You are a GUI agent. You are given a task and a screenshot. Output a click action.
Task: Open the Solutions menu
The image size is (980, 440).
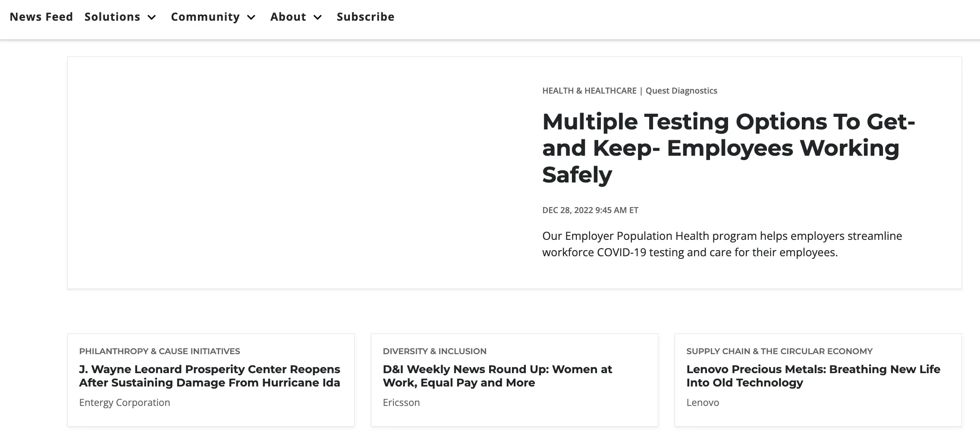[x=112, y=17]
